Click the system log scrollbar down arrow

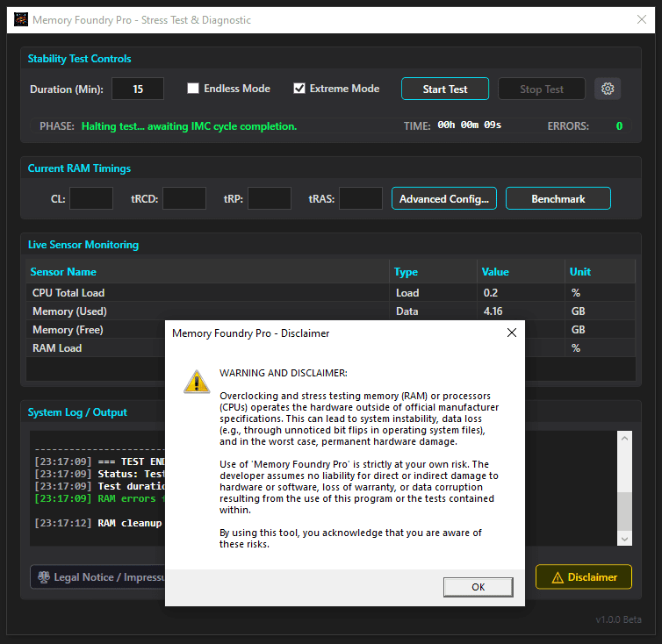point(624,539)
